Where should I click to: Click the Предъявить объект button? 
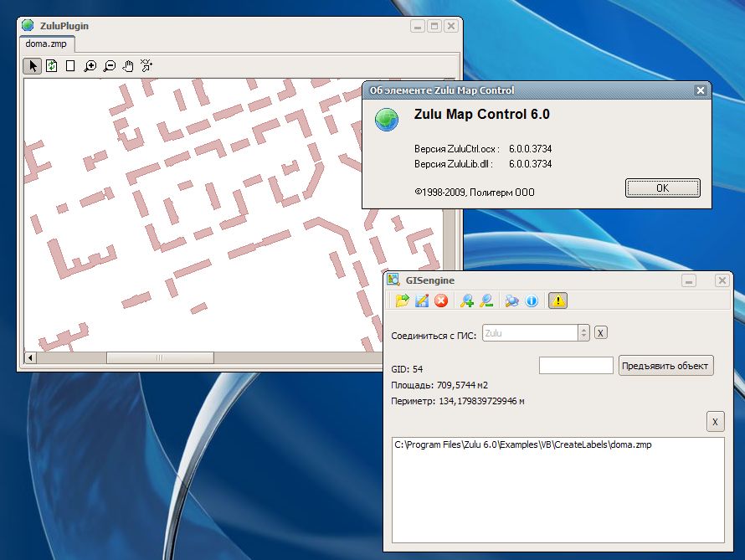click(665, 366)
